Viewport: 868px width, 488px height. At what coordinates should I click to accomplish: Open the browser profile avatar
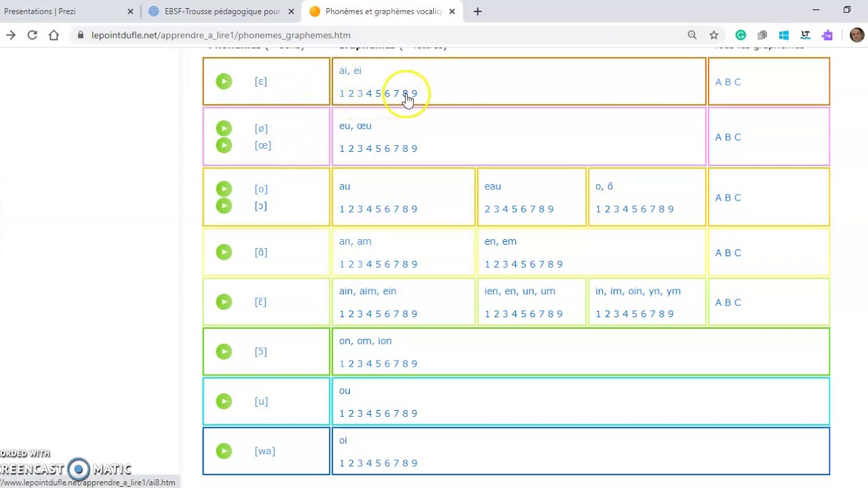[856, 35]
